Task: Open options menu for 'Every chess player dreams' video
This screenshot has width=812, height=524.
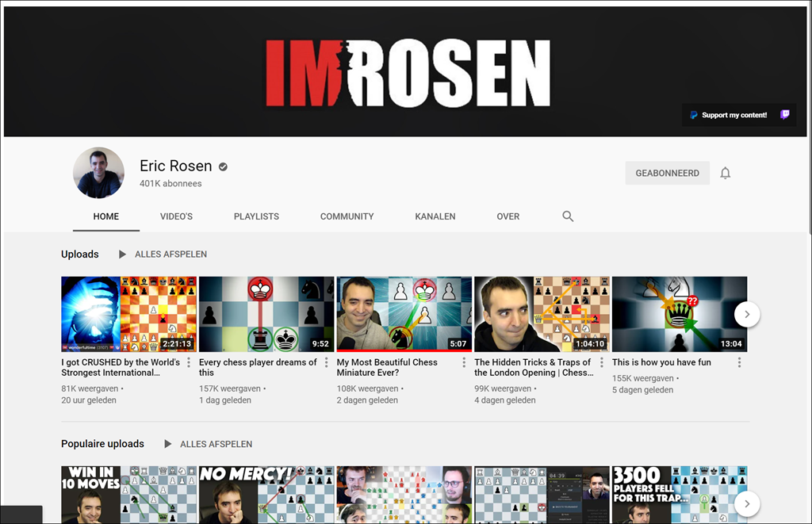Action: pos(326,362)
